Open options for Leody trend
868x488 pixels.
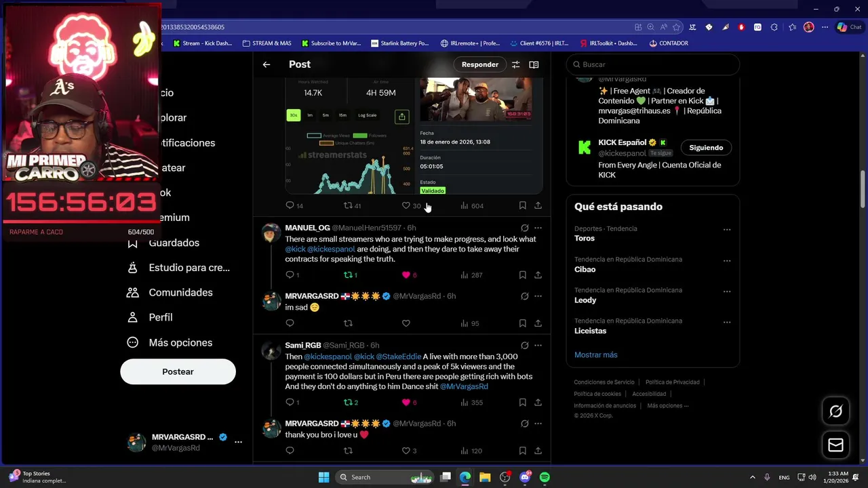click(x=726, y=291)
